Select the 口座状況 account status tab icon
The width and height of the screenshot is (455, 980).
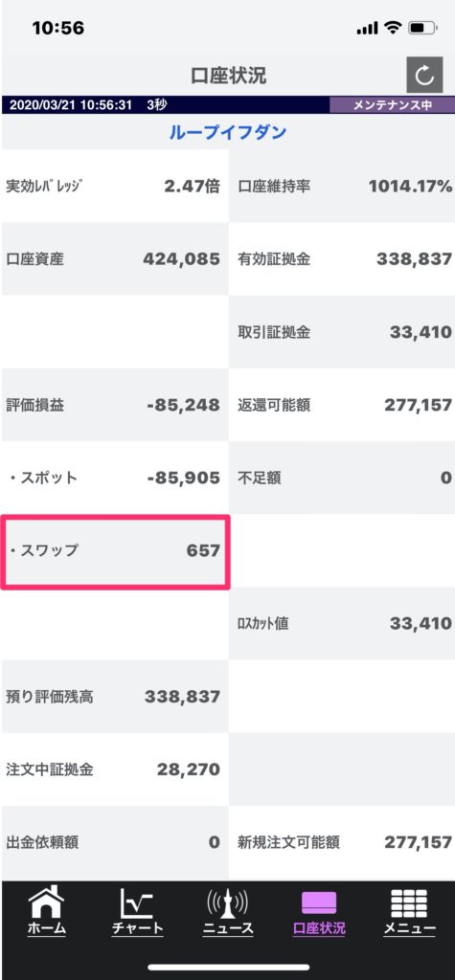[319, 911]
